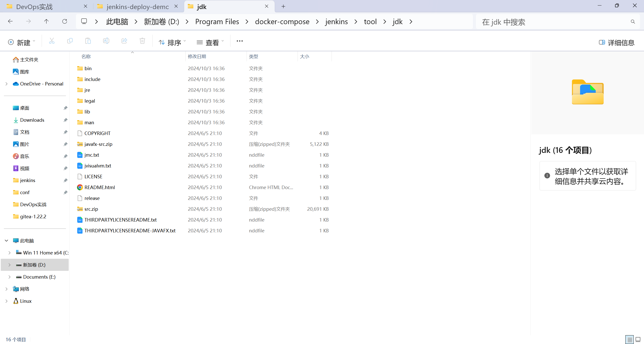Navigate to docker-compose in breadcrumb path
The height and width of the screenshot is (344, 644).
click(282, 22)
